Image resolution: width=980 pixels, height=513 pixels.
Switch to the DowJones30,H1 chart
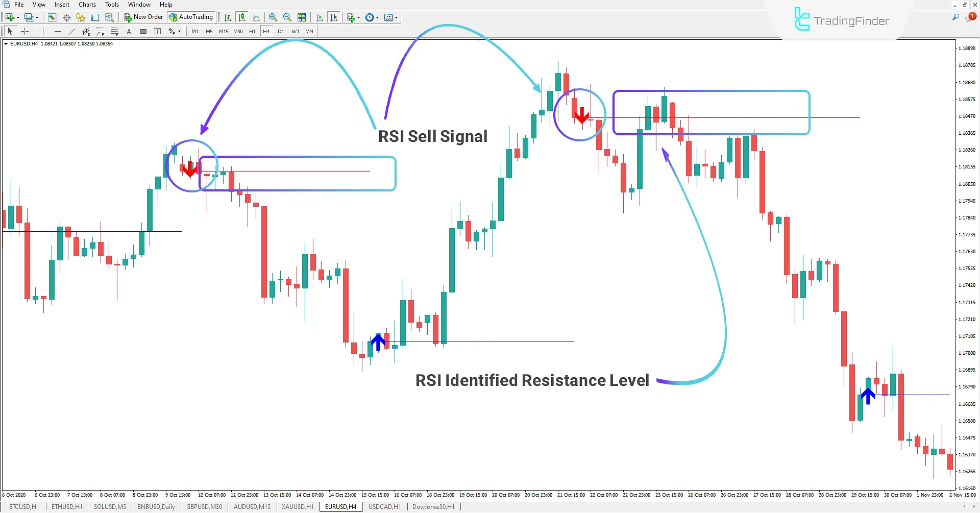(x=433, y=506)
